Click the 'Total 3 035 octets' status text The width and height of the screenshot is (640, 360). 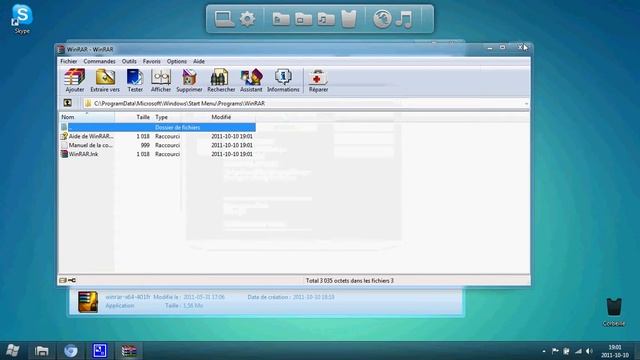(x=349, y=280)
